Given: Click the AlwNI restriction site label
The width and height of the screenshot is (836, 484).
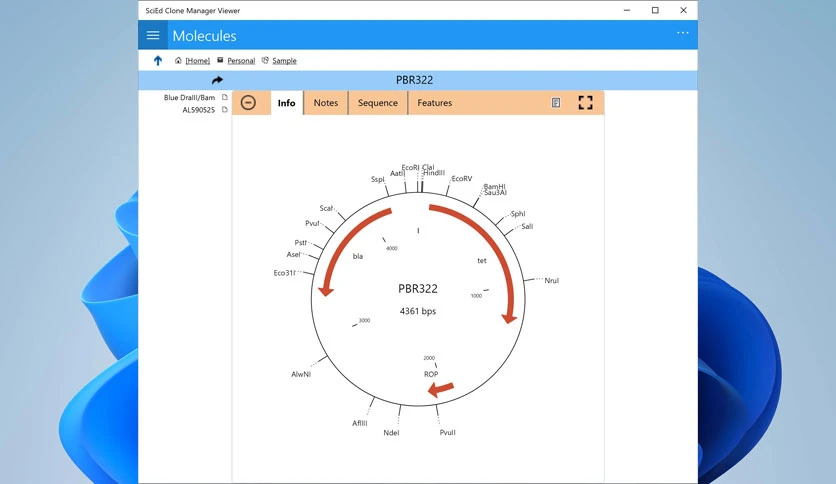Looking at the screenshot, I should tap(301, 374).
